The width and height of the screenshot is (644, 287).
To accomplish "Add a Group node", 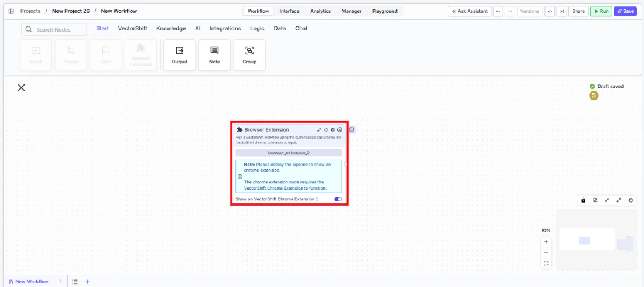I will [x=249, y=55].
